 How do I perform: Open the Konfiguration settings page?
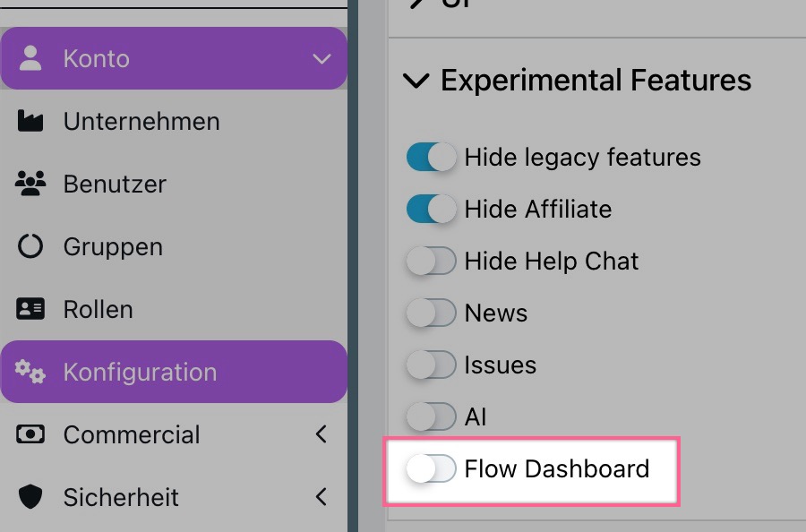point(139,372)
